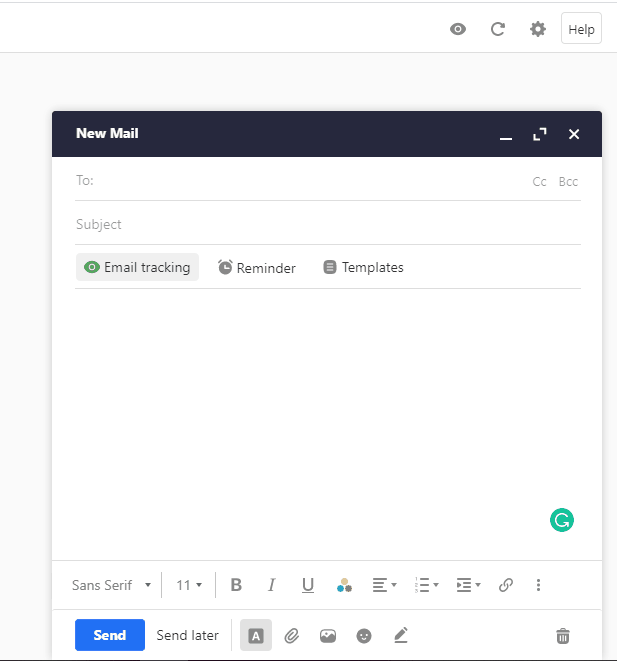Toggle the eye visibility icon in header
Viewport: 617px width, 661px height.
point(458,29)
